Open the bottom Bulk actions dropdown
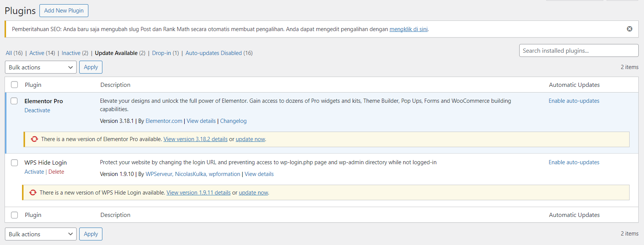Image resolution: width=644 pixels, height=245 pixels. pyautogui.click(x=41, y=234)
